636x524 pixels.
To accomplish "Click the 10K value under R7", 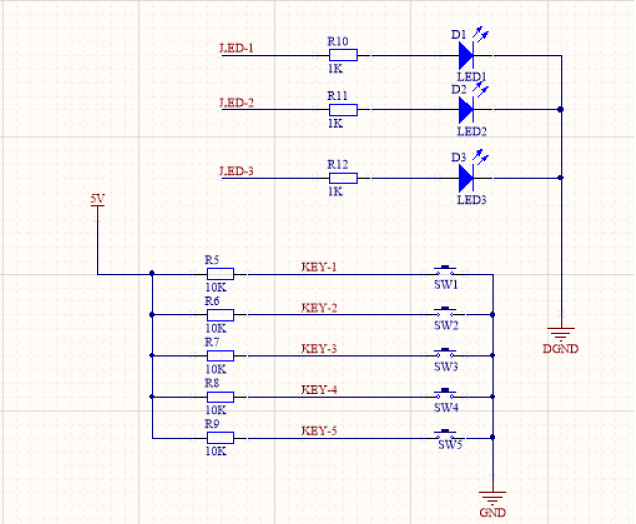I will 216,369.
